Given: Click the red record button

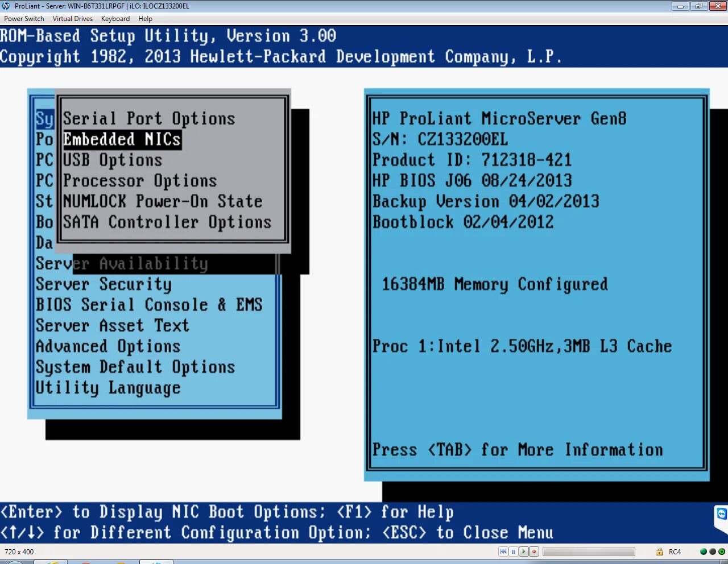Looking at the screenshot, I should point(534,551).
